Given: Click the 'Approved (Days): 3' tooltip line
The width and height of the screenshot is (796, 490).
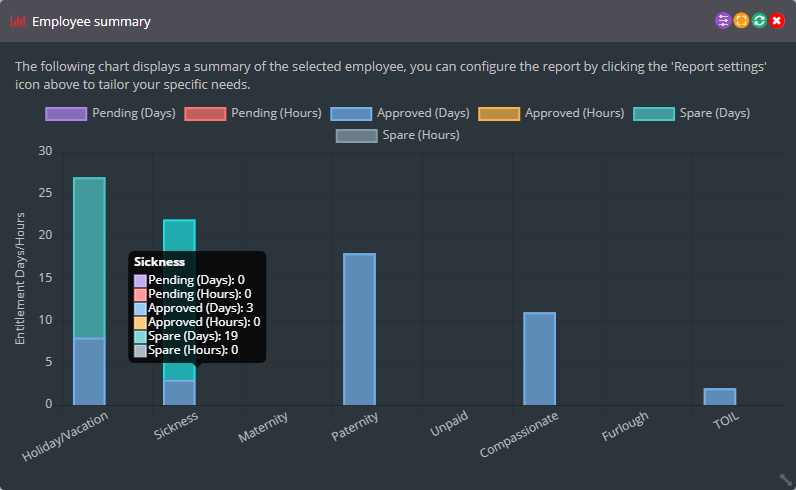Looking at the screenshot, I should click(201, 308).
